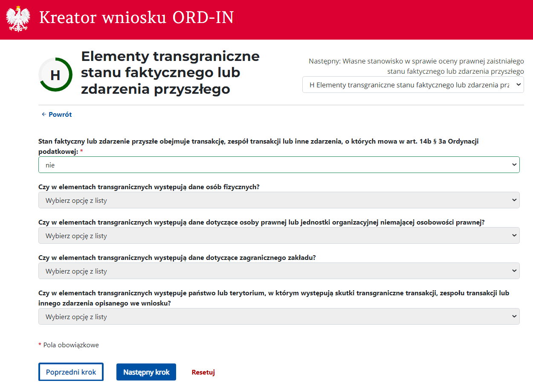Go back using the Powrót link
Viewport: 533px width, 392px height.
point(60,115)
